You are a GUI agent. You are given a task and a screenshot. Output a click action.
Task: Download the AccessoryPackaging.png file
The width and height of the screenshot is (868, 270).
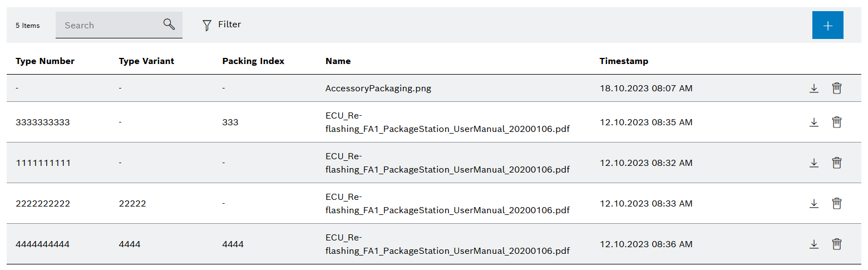click(x=813, y=88)
